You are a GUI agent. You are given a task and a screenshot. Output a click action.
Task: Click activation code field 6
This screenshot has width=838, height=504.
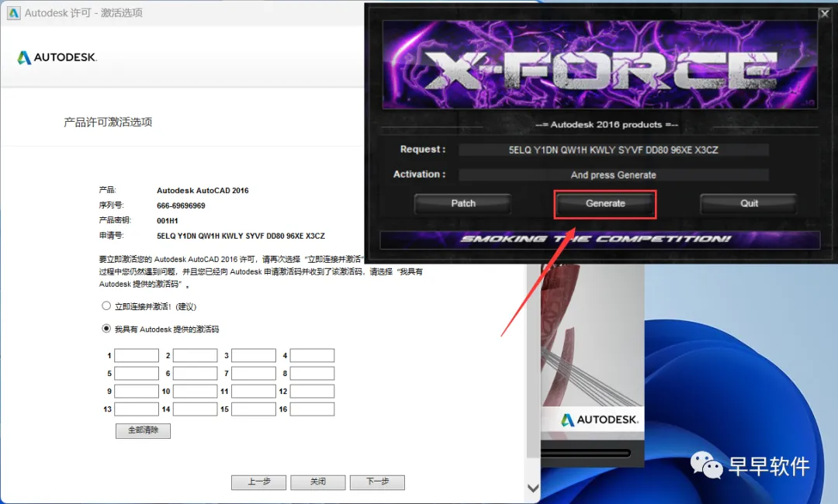coord(195,373)
